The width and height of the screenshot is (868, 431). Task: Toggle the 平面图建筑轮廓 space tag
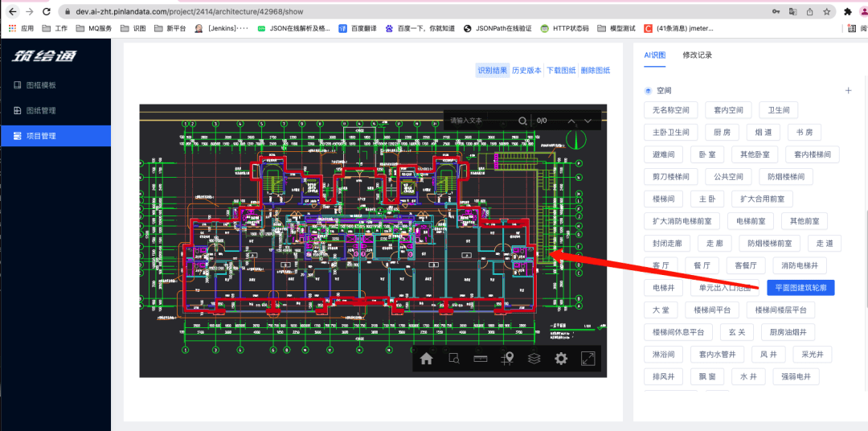(x=800, y=288)
